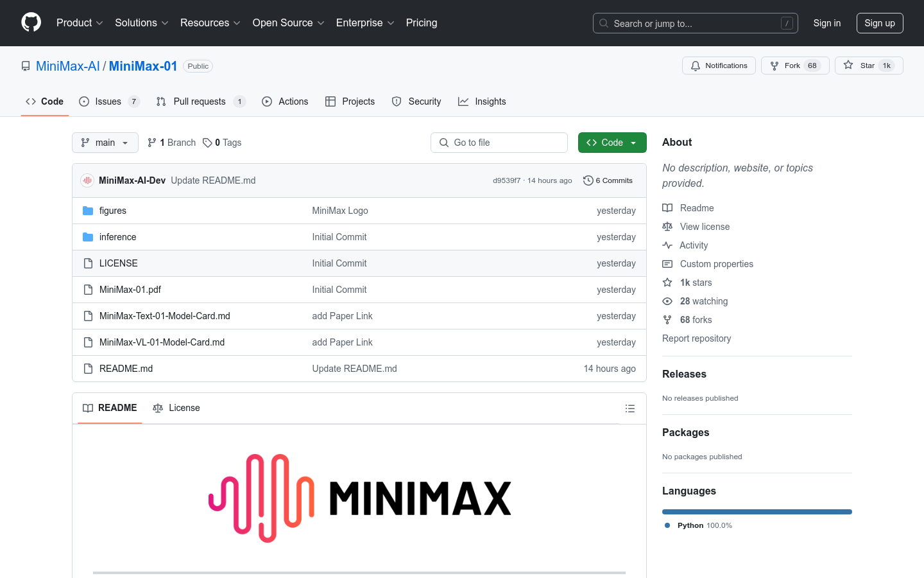Switch to the Pull requests tab

201,101
